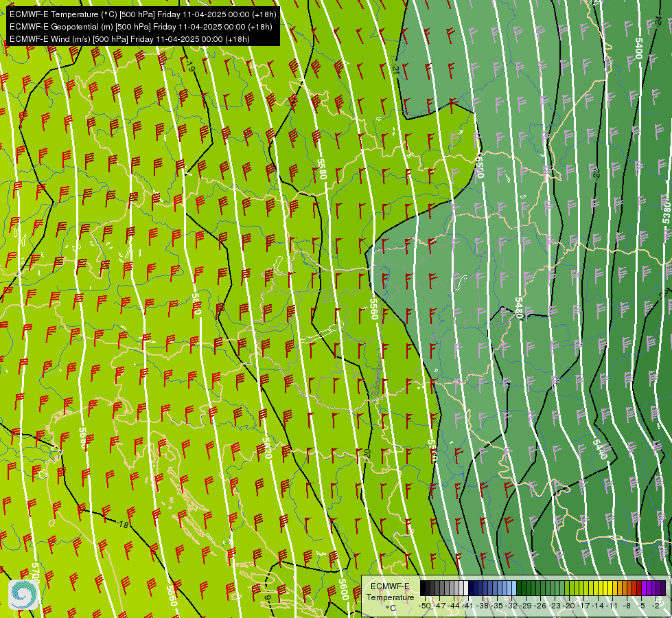Click the 5400 geopotential contour label

[x=639, y=49]
